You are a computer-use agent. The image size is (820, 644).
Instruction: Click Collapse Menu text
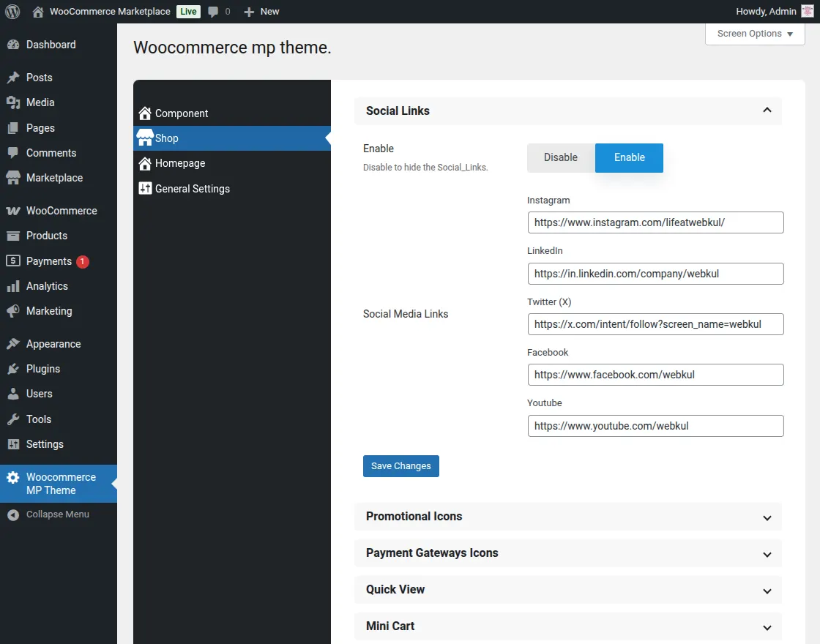pyautogui.click(x=58, y=514)
